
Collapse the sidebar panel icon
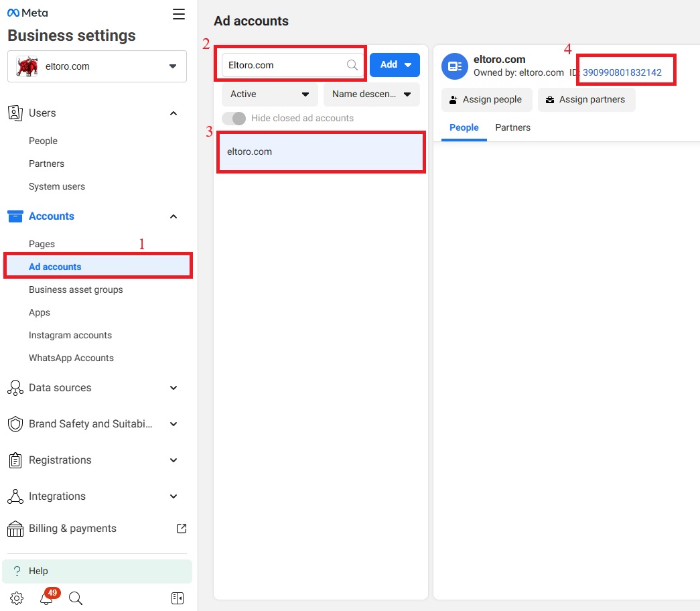tap(178, 598)
